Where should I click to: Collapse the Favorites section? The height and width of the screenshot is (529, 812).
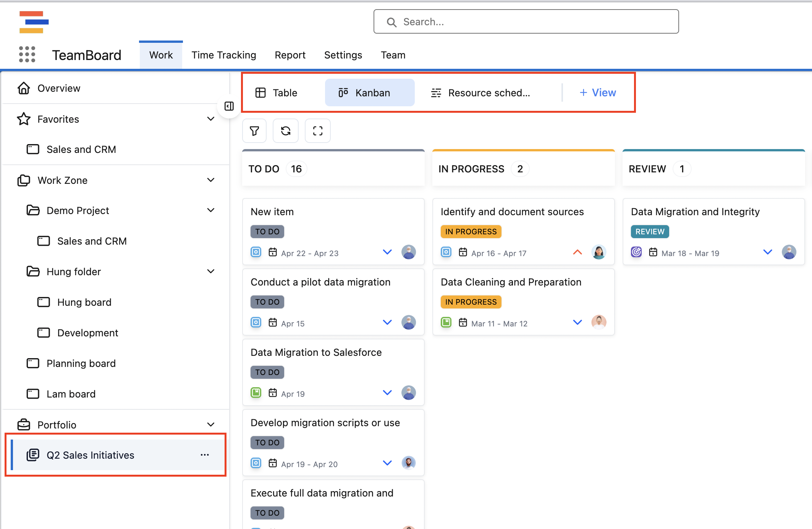coord(210,119)
